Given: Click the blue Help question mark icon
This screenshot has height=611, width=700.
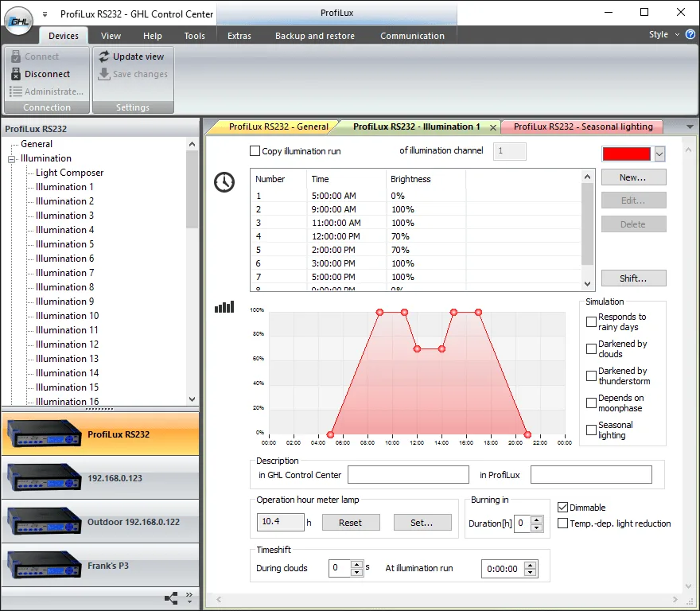Looking at the screenshot, I should (690, 34).
